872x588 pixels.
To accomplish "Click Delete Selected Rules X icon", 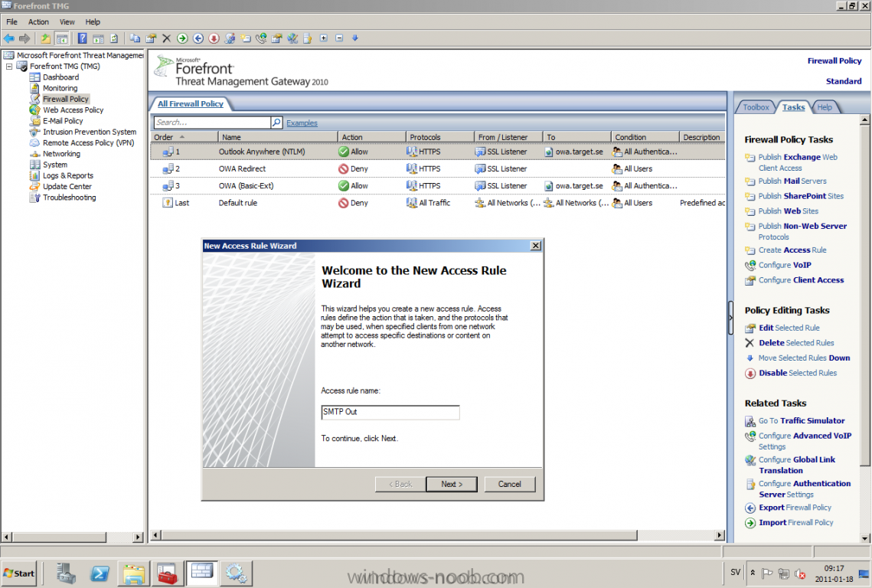I will (x=750, y=343).
